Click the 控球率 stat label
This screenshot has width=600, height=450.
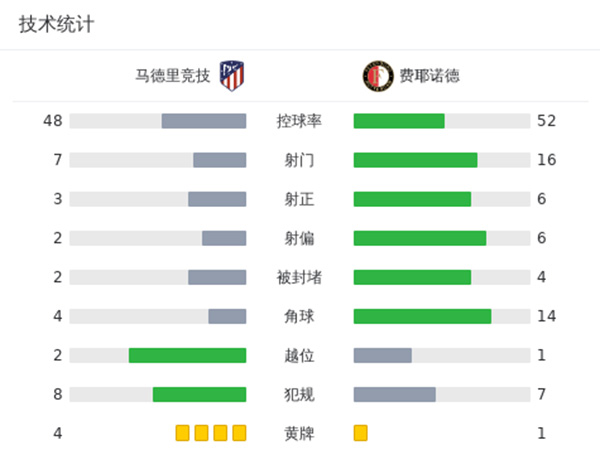pyautogui.click(x=299, y=121)
